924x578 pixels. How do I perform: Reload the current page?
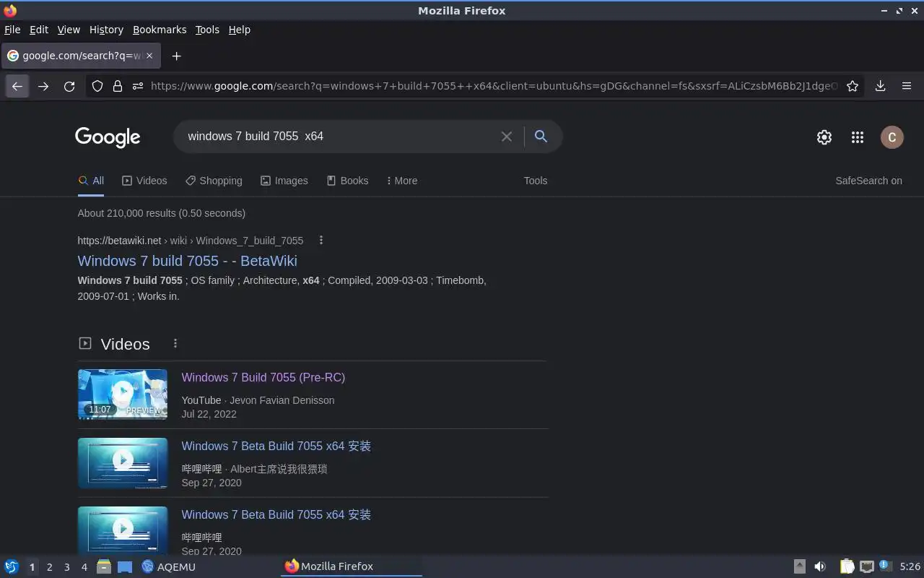coord(69,86)
